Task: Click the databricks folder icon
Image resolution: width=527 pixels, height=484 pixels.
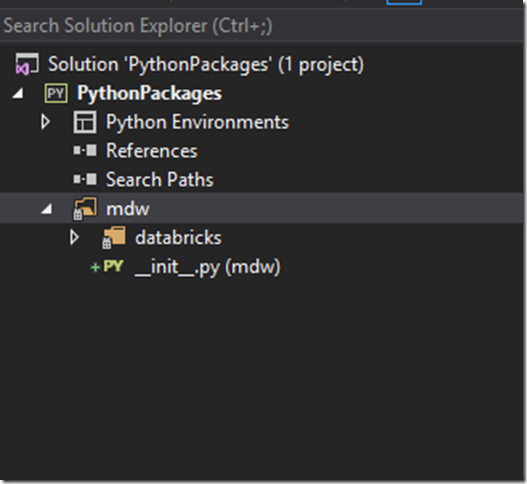Action: coord(114,237)
